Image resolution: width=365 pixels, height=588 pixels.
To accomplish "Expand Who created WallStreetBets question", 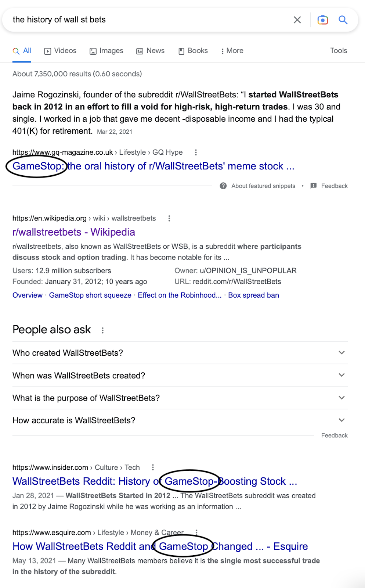I will pos(180,353).
